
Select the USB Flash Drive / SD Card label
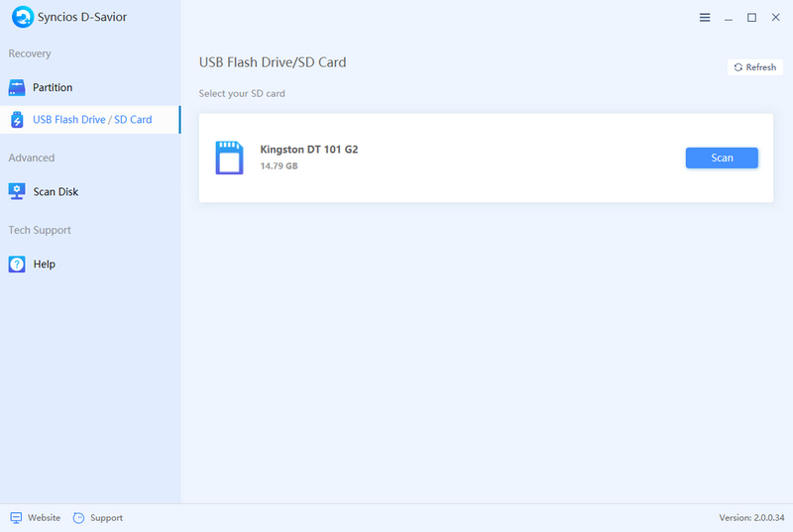pos(92,120)
